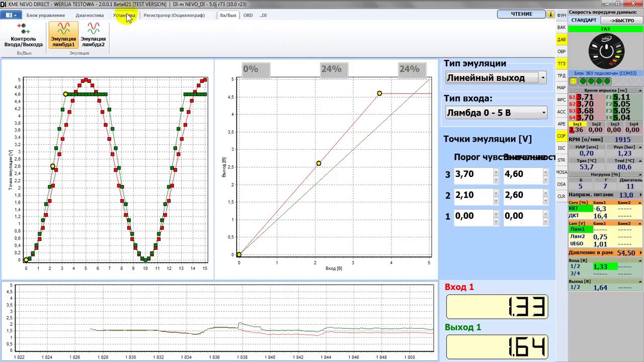Click the ЧТЕНИЕ button
The image size is (644, 362).
coord(521,14)
